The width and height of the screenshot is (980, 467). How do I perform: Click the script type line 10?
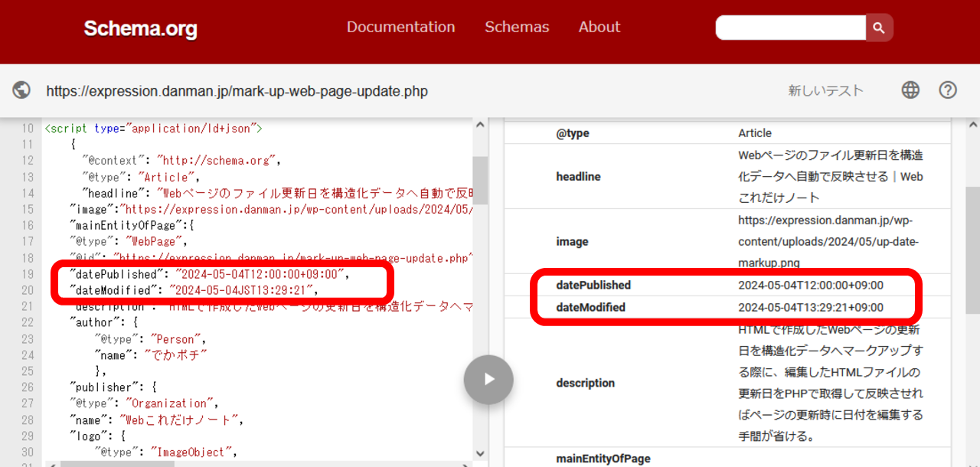pyautogui.click(x=153, y=129)
